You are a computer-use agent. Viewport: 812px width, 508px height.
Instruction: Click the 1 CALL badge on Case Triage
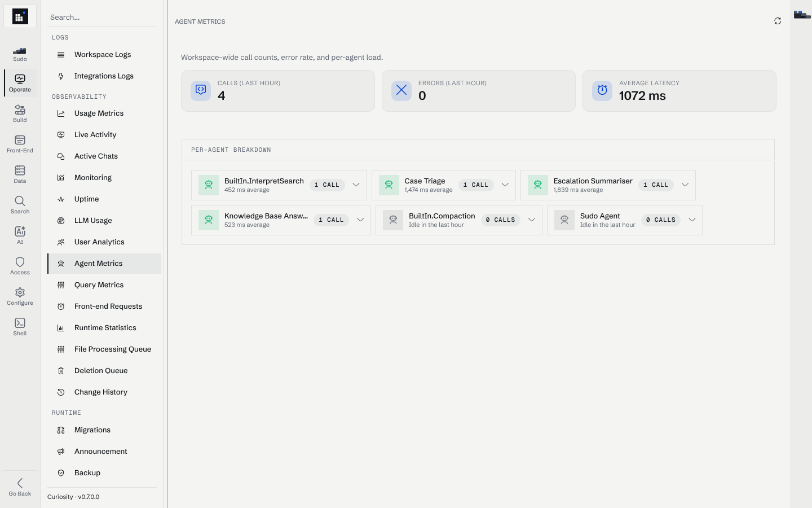click(476, 185)
